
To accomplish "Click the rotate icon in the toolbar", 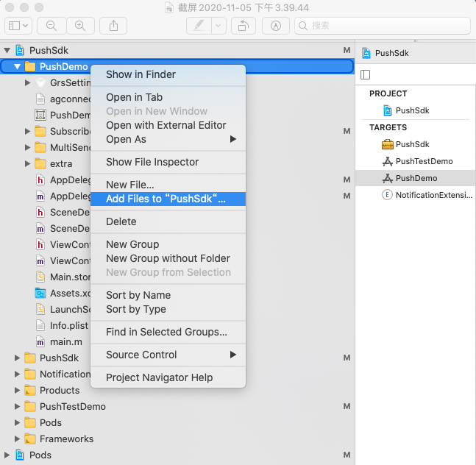I will tap(244, 26).
